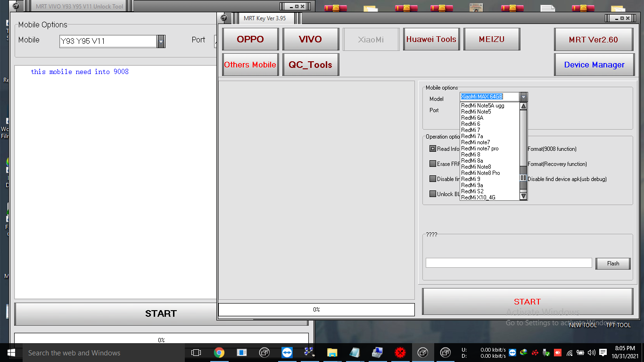The width and height of the screenshot is (644, 362).
Task: Open Others Mobile section
Action: (250, 65)
